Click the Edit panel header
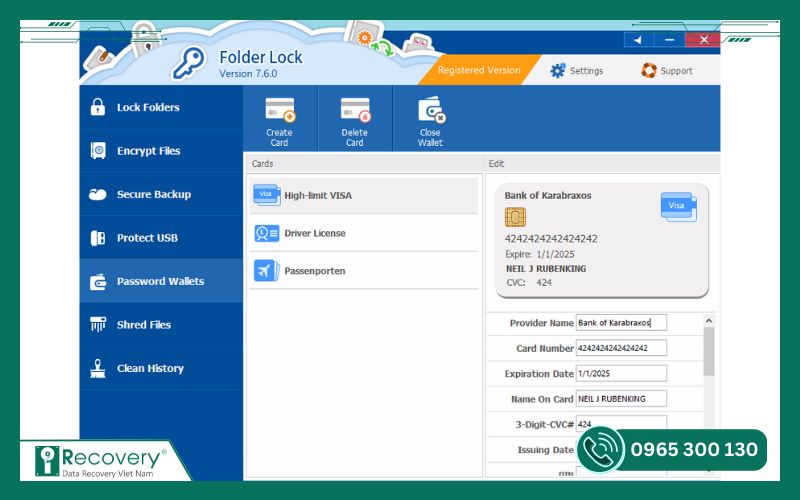This screenshot has height=500, width=800. click(603, 164)
